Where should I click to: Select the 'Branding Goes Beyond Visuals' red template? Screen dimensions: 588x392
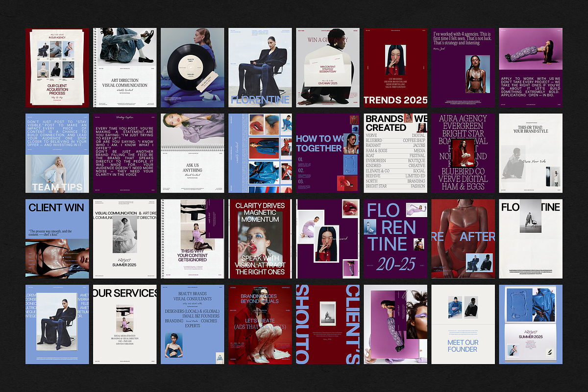pyautogui.click(x=260, y=325)
